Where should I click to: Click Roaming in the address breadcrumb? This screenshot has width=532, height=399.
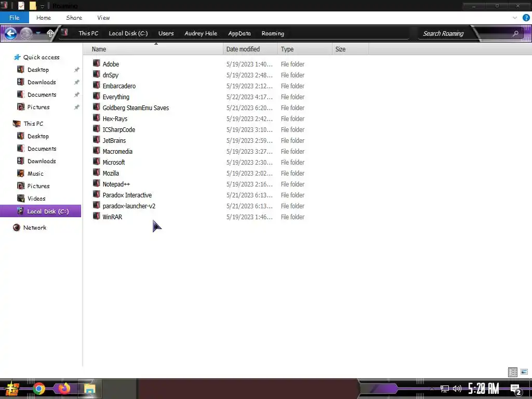pyautogui.click(x=273, y=33)
